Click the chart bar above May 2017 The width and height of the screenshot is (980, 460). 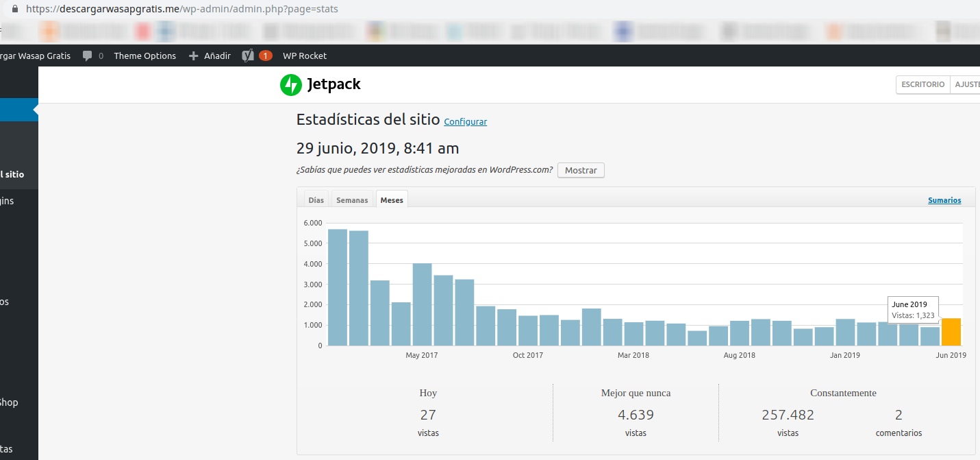422,304
